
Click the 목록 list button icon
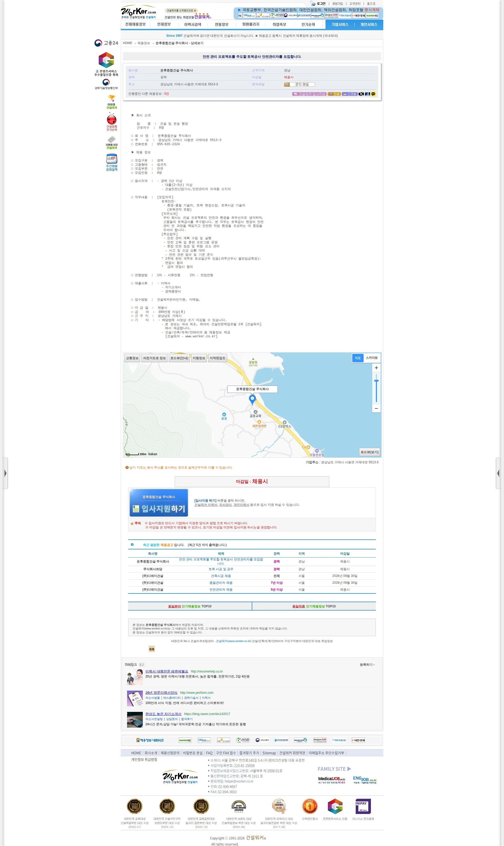(x=151, y=649)
